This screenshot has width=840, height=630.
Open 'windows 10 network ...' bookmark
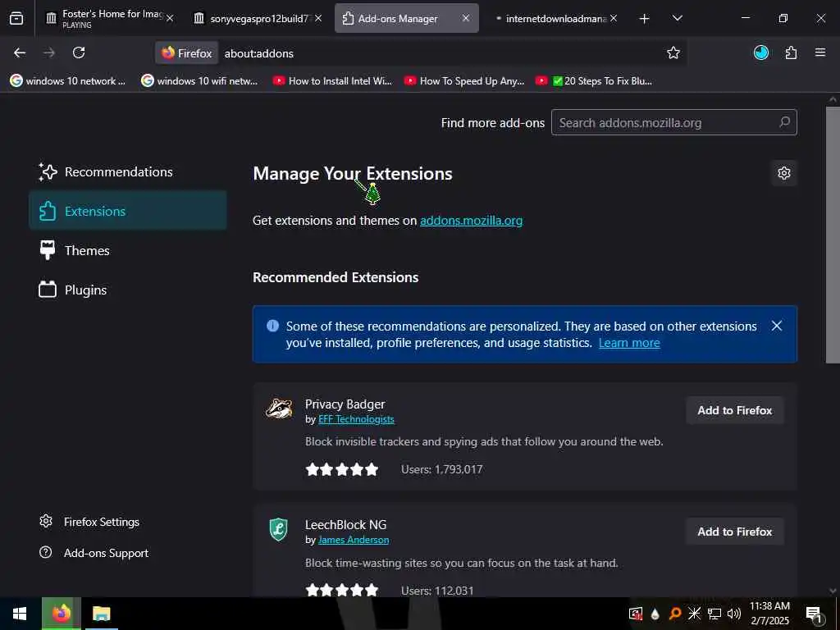coord(68,81)
